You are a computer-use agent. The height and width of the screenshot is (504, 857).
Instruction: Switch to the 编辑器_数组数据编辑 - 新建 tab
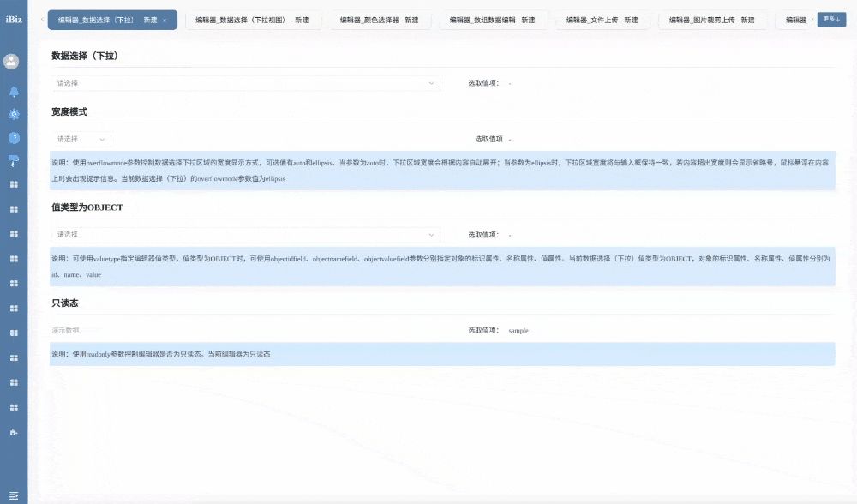[x=492, y=21]
